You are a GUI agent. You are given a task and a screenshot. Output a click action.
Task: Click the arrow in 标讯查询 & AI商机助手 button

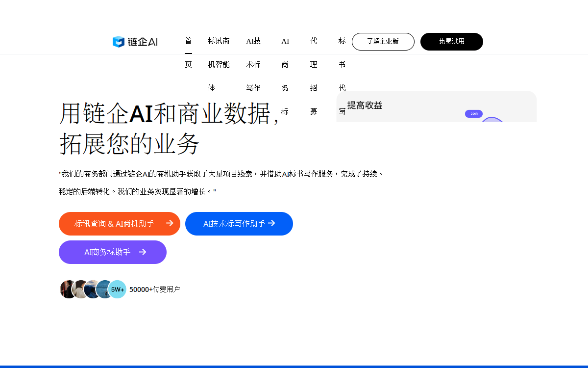coord(170,223)
